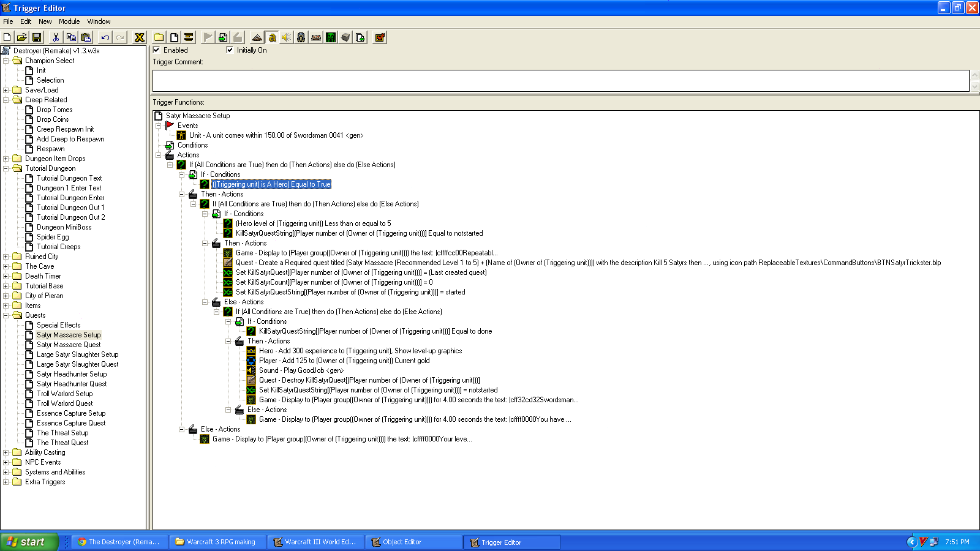
Task: Open the Campaign Editor icon
Action: [x=316, y=37]
